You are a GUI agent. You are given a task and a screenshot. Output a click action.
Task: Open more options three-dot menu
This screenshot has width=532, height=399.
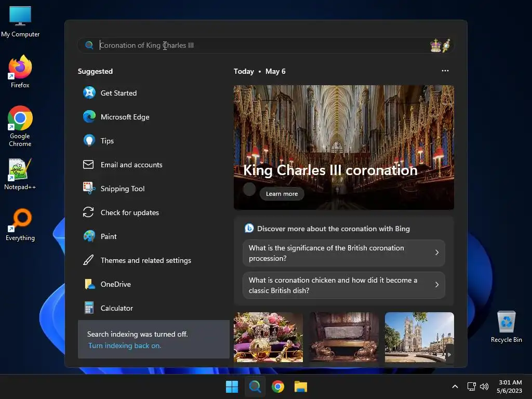(445, 71)
